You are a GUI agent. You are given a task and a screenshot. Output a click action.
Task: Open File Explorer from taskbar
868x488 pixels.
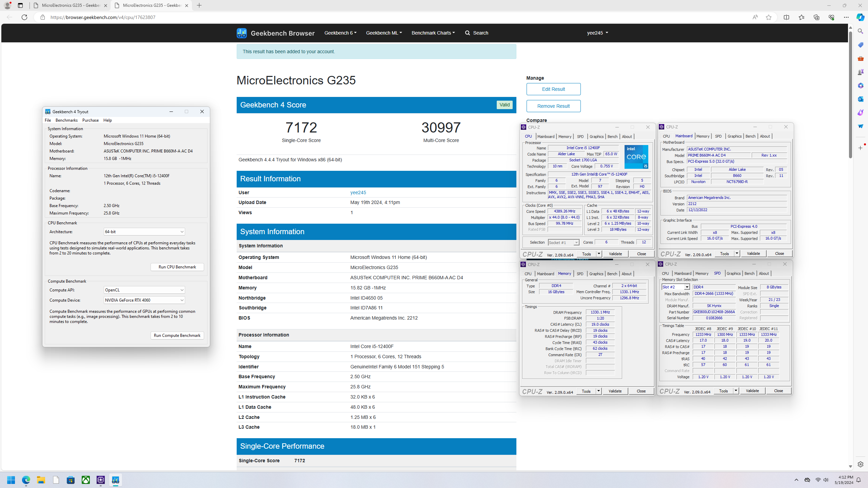tap(41, 480)
